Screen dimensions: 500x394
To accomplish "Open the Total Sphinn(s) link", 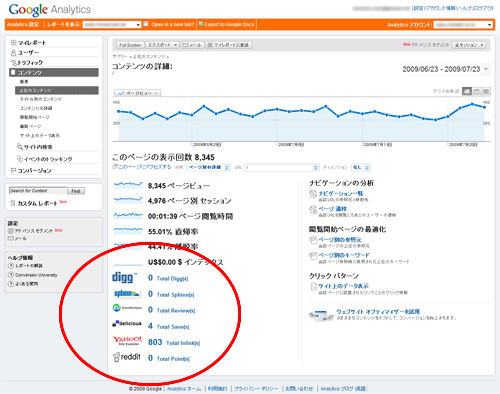I will [x=175, y=295].
